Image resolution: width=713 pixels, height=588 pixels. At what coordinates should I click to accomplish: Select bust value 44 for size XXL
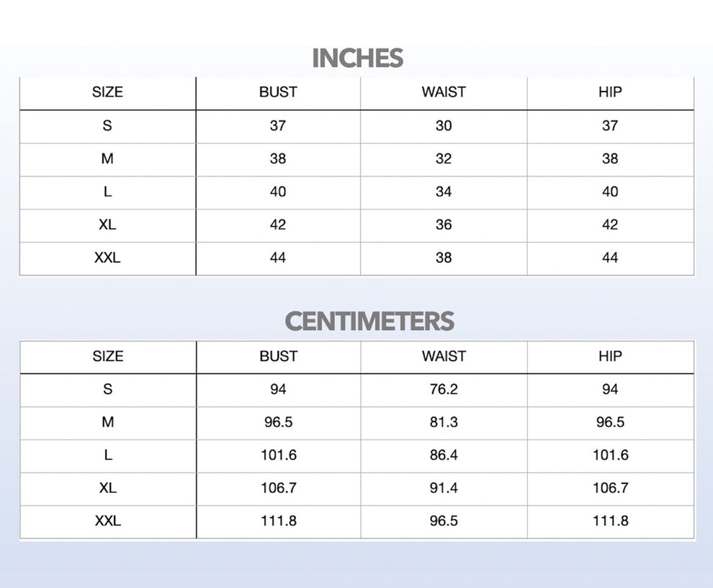tap(278, 258)
